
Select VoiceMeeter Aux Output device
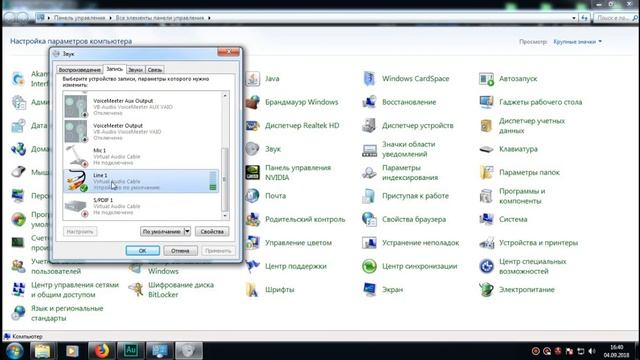pyautogui.click(x=141, y=107)
